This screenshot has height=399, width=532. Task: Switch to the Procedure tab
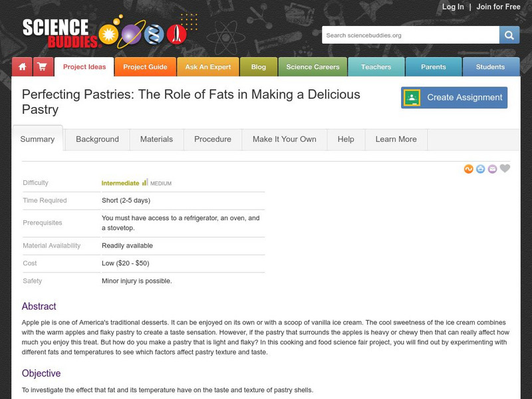(x=213, y=140)
